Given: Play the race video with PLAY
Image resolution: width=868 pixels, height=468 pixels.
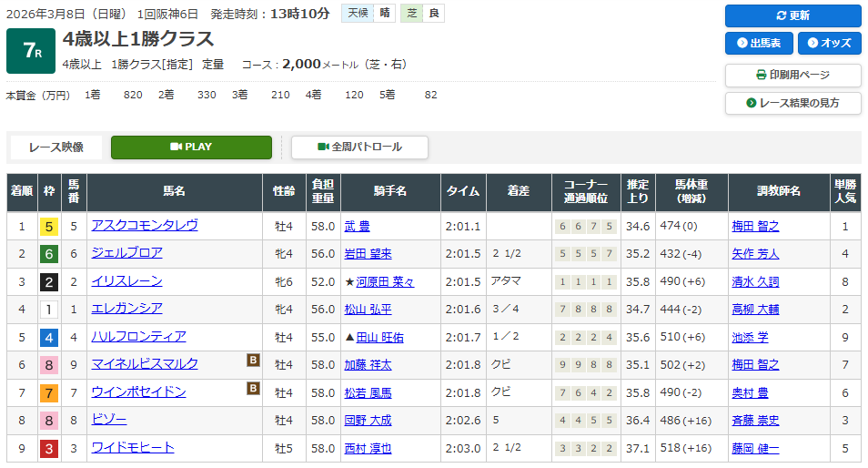Looking at the screenshot, I should pyautogui.click(x=191, y=148).
